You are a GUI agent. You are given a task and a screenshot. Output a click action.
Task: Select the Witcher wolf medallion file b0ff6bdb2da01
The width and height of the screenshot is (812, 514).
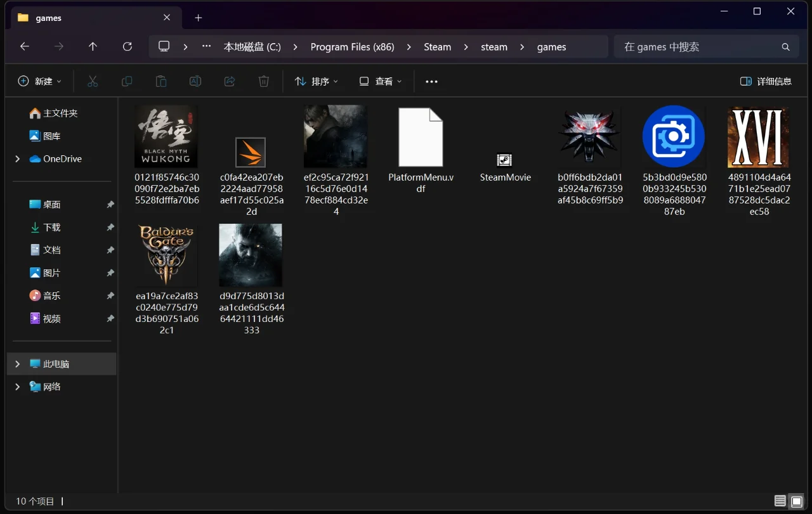click(x=590, y=155)
